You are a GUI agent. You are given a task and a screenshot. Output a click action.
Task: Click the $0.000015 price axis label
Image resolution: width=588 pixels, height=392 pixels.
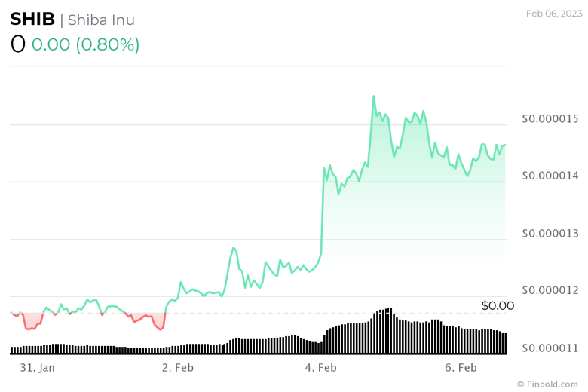550,119
